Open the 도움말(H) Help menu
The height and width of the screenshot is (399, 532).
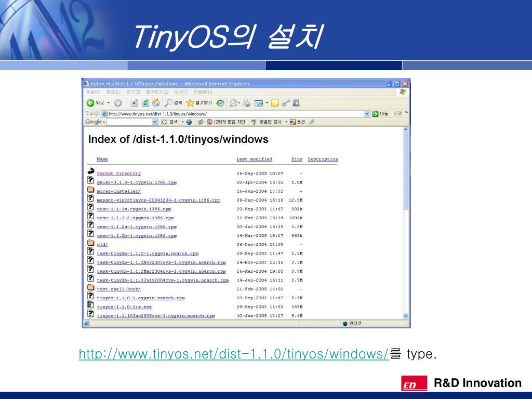point(203,92)
